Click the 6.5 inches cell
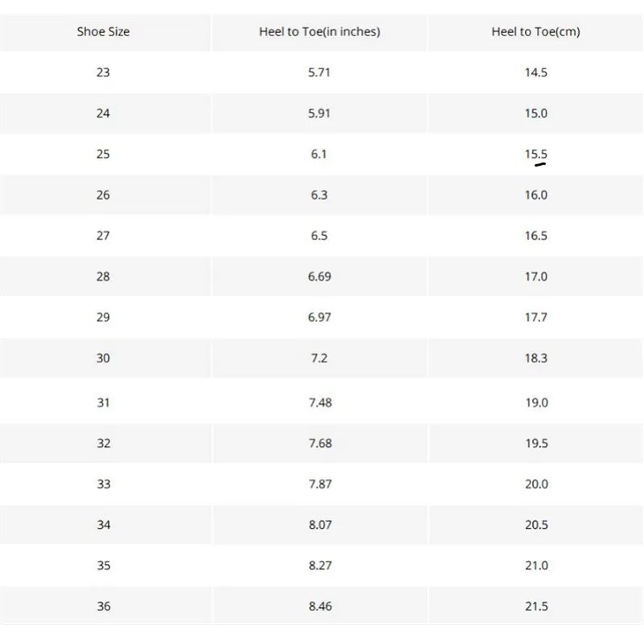644x644 pixels. [320, 236]
